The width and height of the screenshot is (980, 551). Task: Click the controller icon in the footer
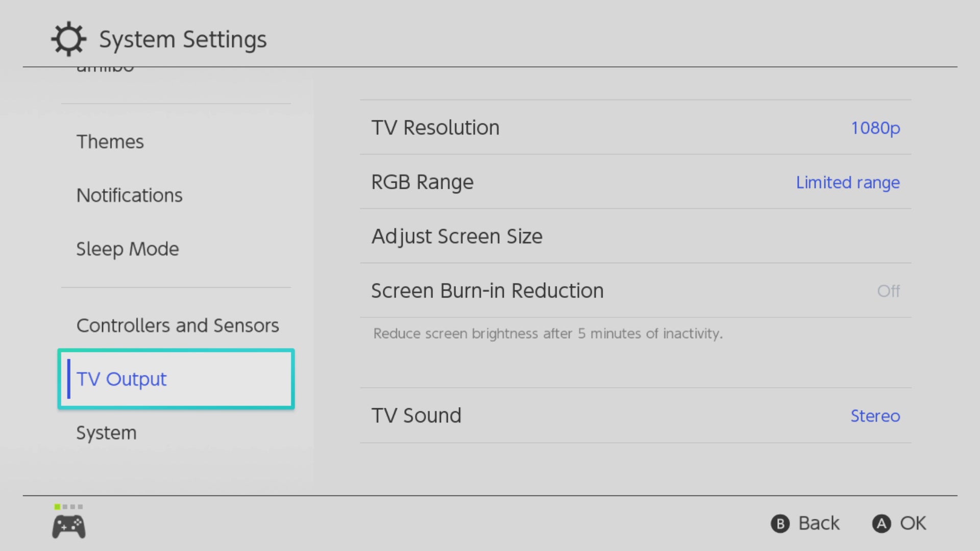pyautogui.click(x=69, y=527)
